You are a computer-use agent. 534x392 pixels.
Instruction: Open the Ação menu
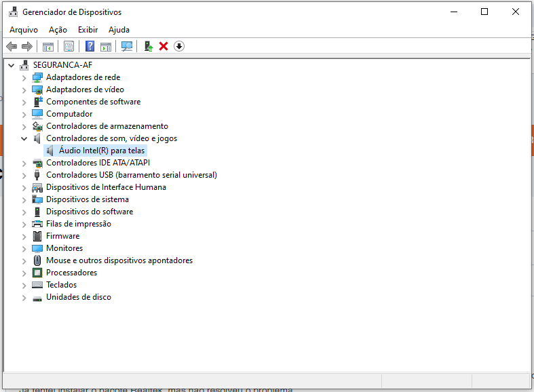(58, 30)
